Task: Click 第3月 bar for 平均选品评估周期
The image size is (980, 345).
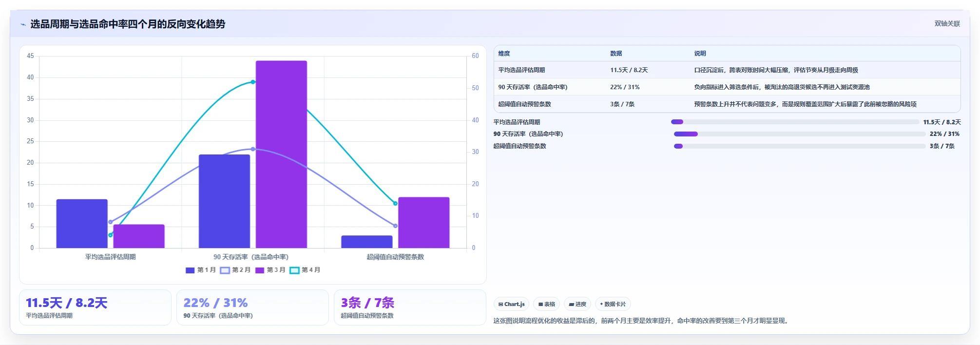Action: [x=139, y=236]
